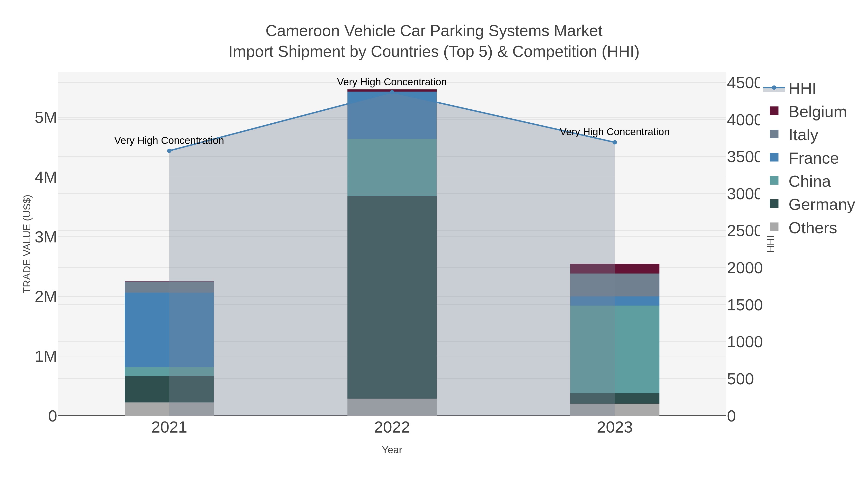The image size is (868, 488).
Task: Click Very High Concentration annotation near 2023
Action: (615, 132)
